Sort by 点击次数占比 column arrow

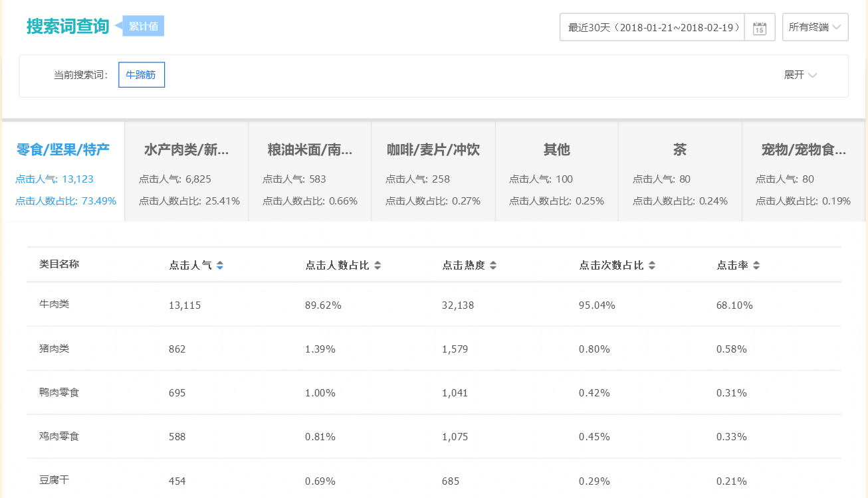click(x=651, y=264)
